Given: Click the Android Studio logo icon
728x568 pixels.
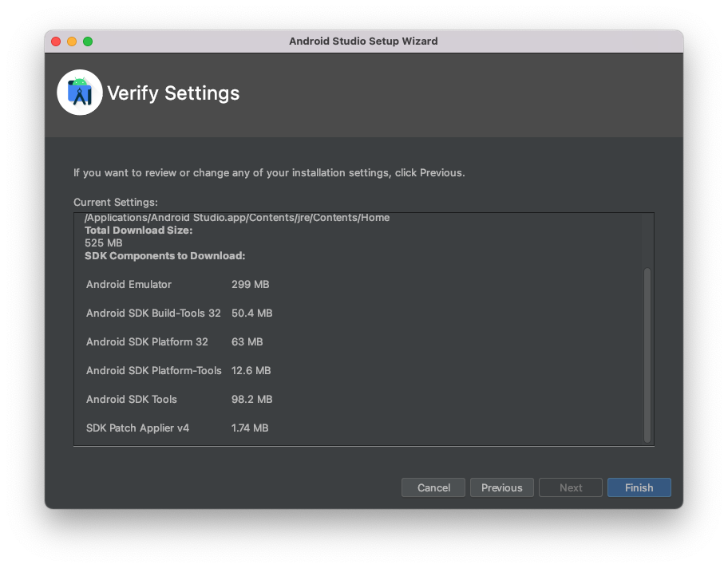Looking at the screenshot, I should point(79,93).
